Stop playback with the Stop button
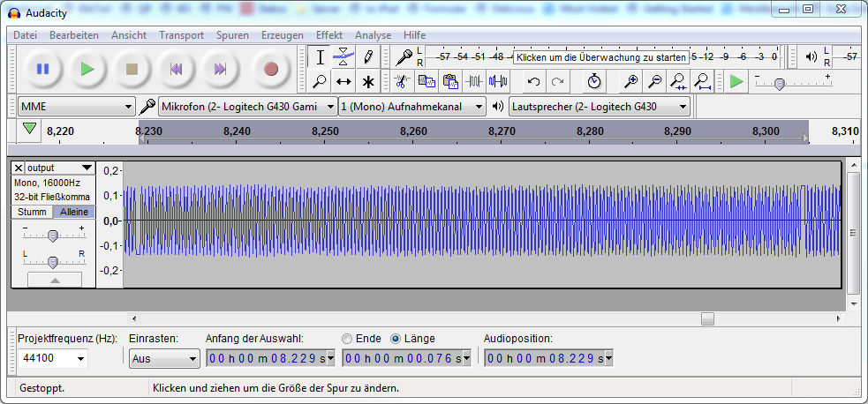 pyautogui.click(x=132, y=69)
